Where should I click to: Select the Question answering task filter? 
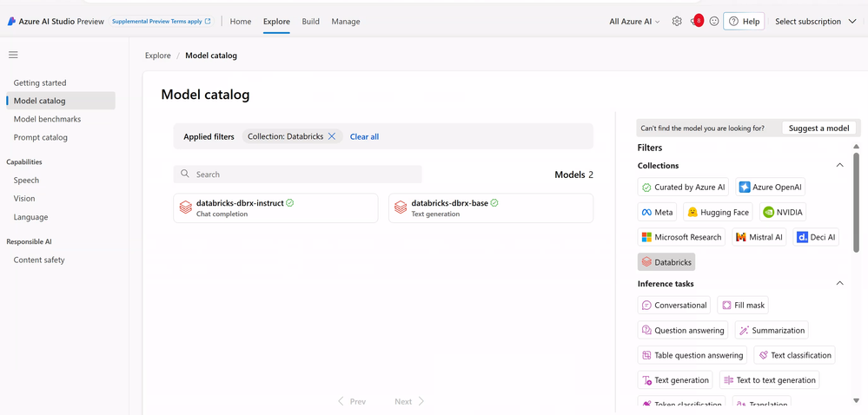683,330
